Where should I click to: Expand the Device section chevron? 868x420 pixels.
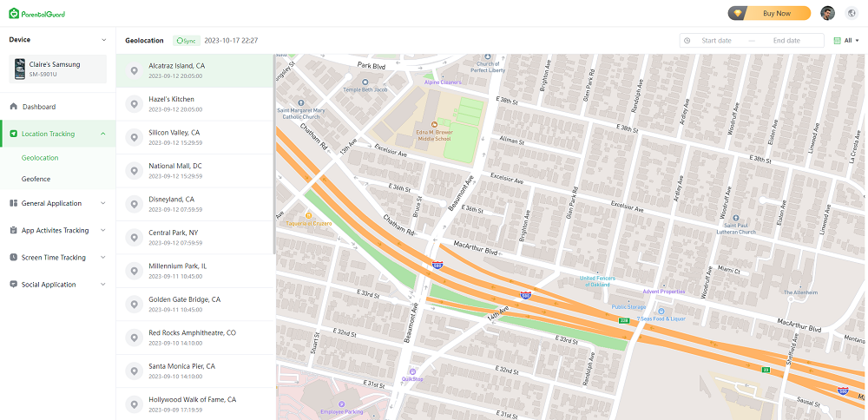(103, 40)
